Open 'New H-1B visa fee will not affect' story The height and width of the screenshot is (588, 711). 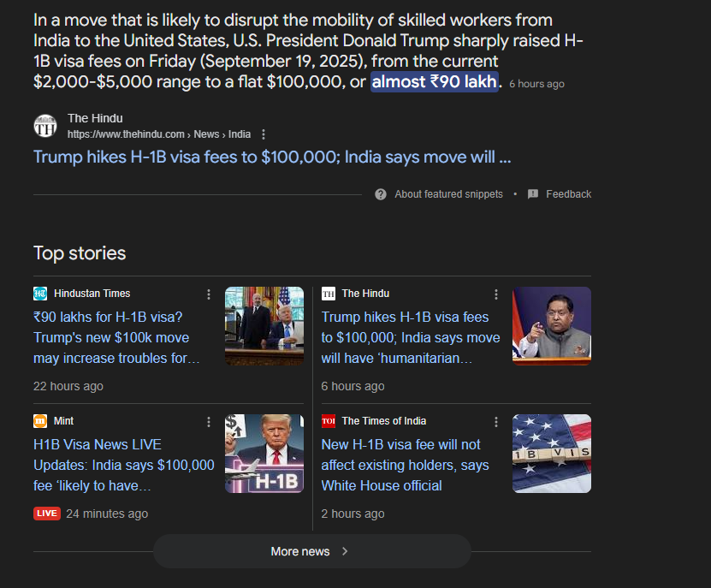click(406, 465)
